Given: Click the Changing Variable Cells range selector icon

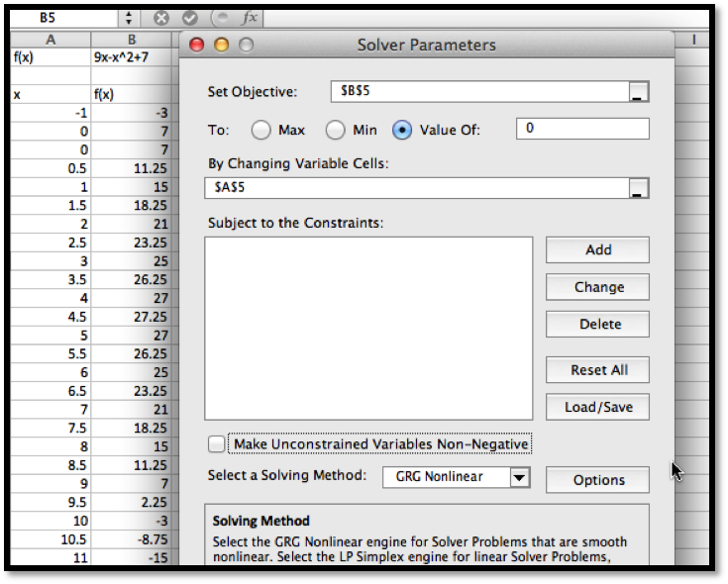Looking at the screenshot, I should click(x=639, y=188).
